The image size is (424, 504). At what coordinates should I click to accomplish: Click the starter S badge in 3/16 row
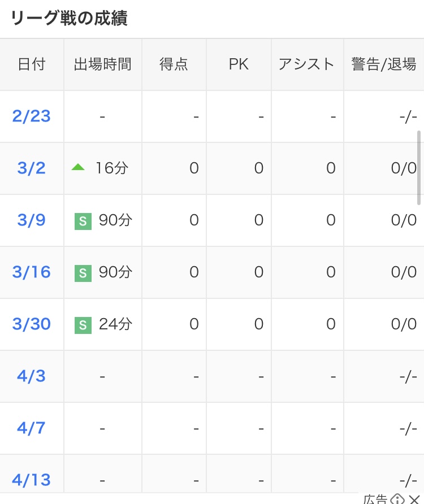point(83,273)
